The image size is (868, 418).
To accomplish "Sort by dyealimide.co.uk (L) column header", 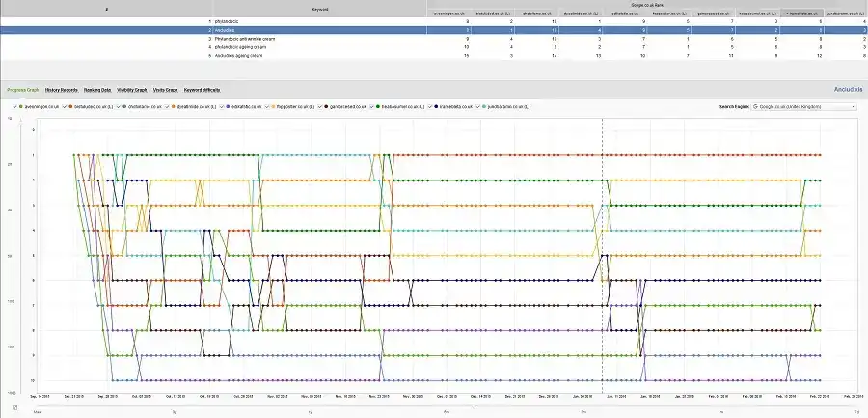I will (581, 14).
